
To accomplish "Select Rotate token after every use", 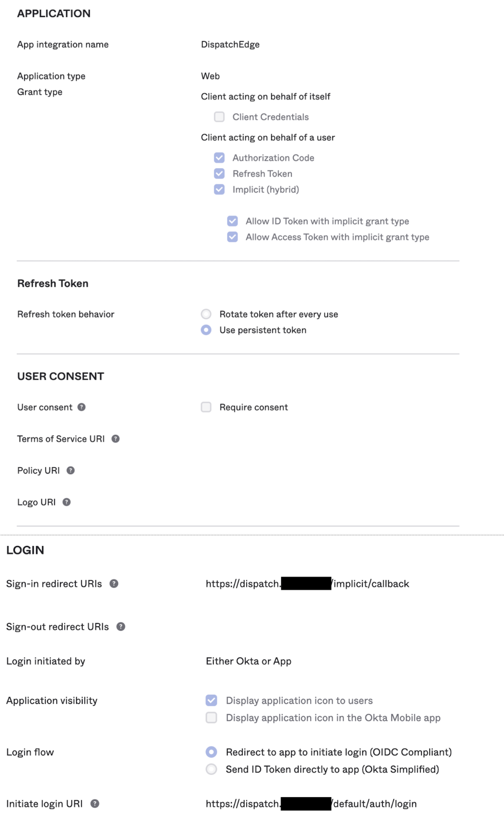I will coord(206,314).
